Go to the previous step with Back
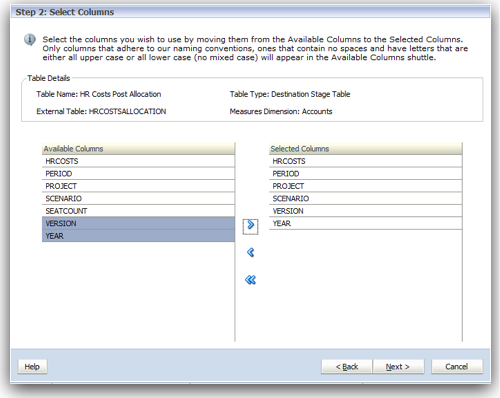The height and width of the screenshot is (398, 500). tap(347, 367)
